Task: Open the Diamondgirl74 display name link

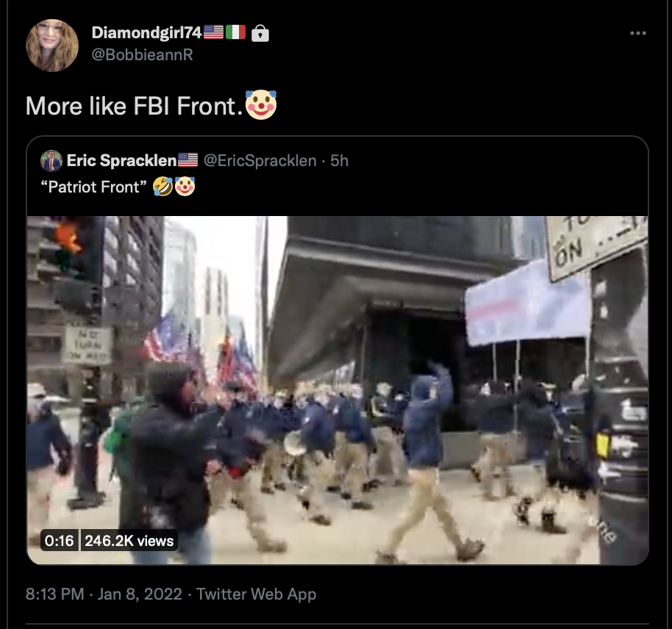Action: coord(146,32)
